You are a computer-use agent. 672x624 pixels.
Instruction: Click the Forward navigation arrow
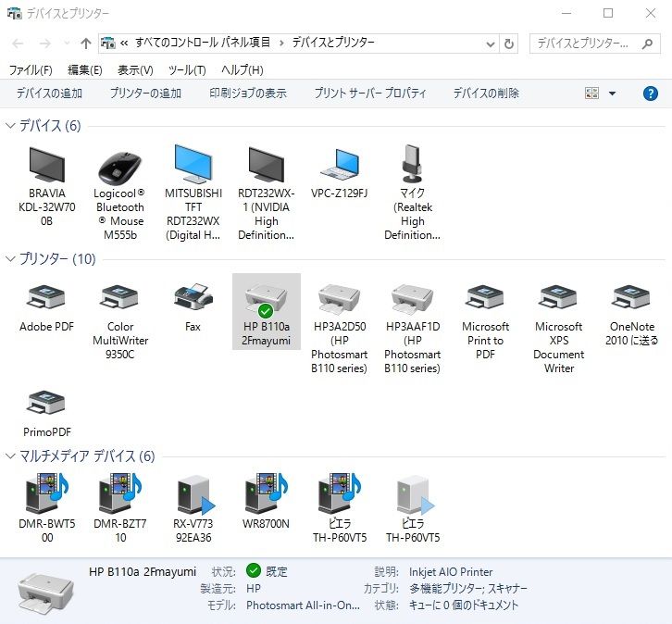(45, 44)
